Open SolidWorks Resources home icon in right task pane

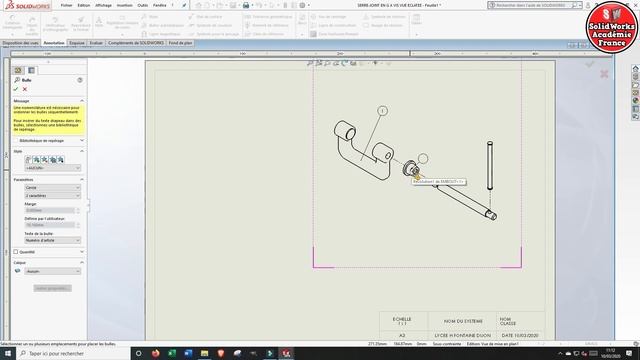[636, 69]
